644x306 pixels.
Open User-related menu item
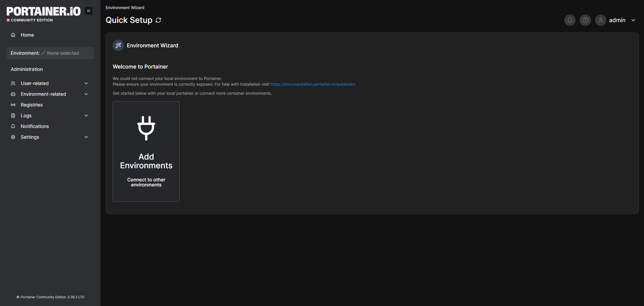pos(50,83)
